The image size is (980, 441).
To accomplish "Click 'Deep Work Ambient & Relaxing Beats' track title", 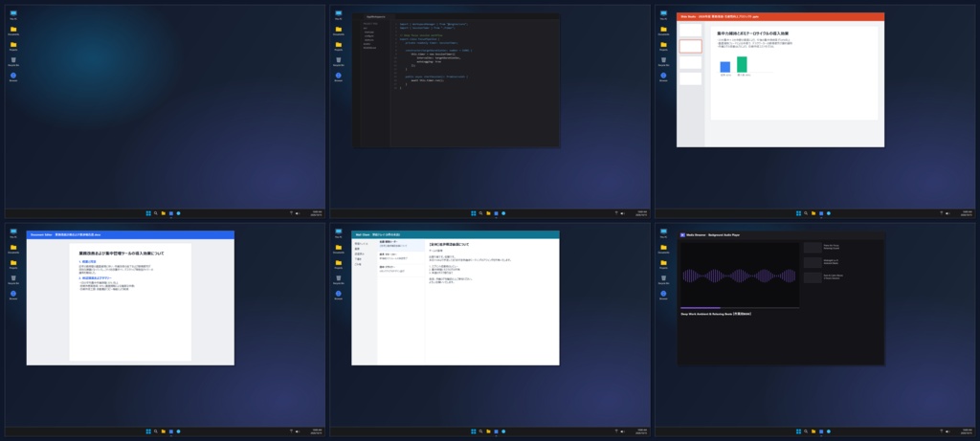I will (716, 314).
